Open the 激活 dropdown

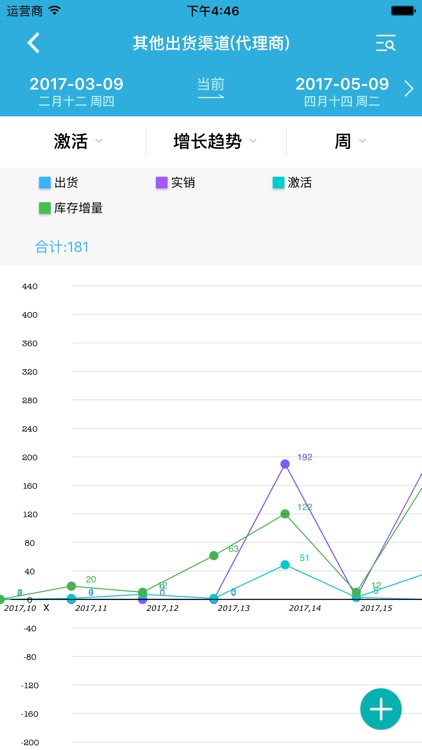(78, 141)
